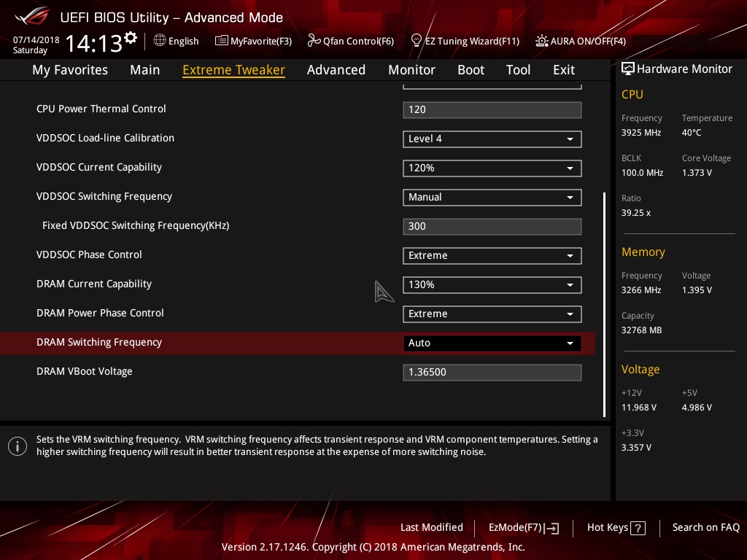Select VDDSOC Current Capability label

tap(99, 167)
